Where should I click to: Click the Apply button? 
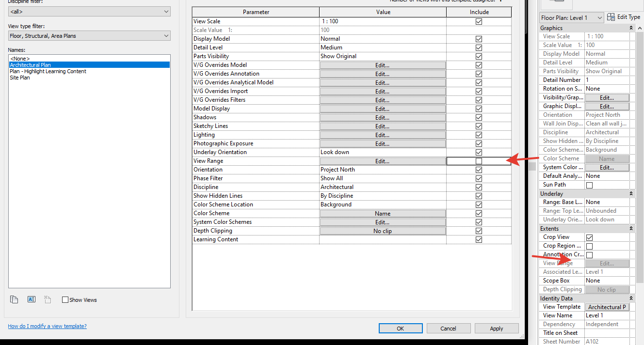(496, 328)
